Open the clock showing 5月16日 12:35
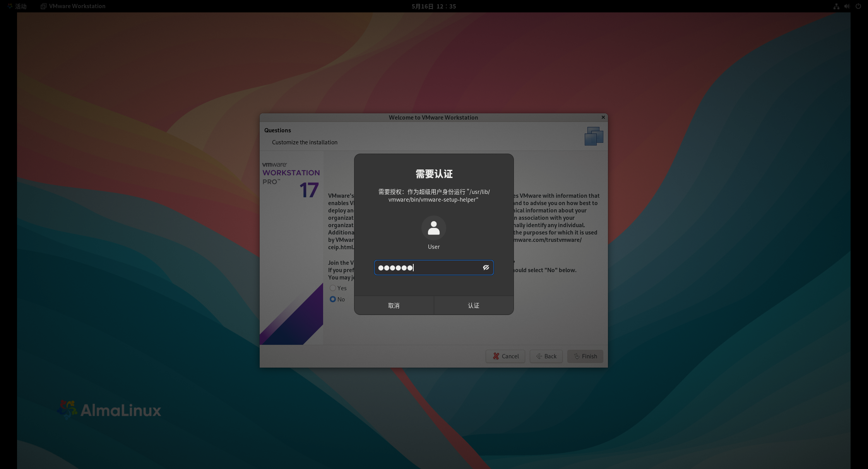 [x=434, y=6]
